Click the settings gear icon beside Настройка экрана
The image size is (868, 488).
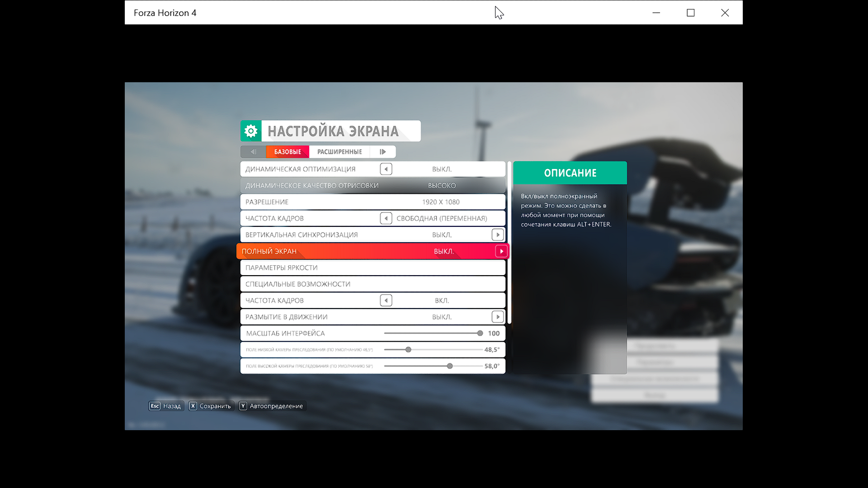pos(251,131)
